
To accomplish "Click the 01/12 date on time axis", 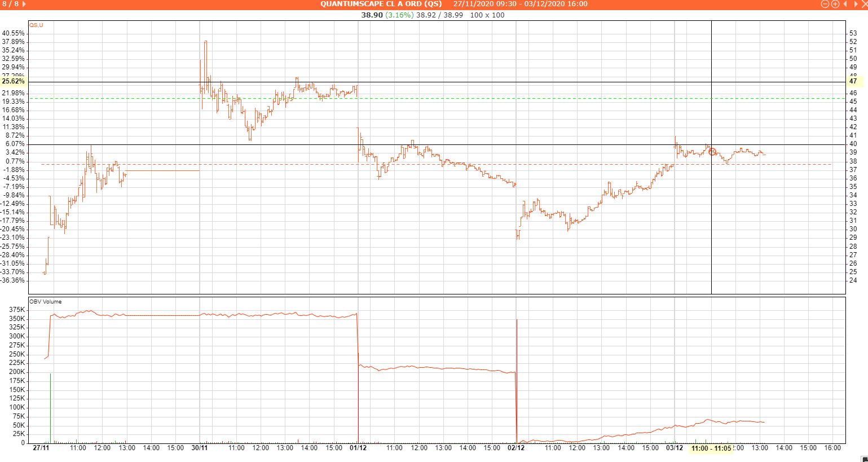I will (x=358, y=448).
